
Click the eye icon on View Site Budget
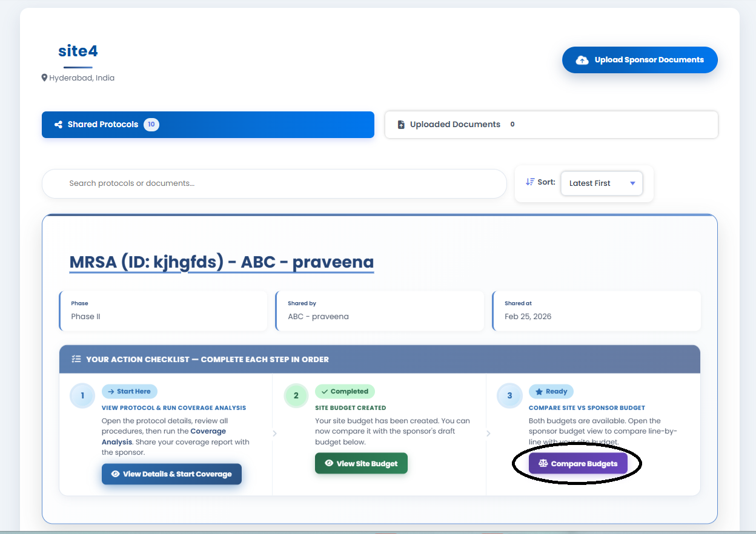[x=329, y=463]
